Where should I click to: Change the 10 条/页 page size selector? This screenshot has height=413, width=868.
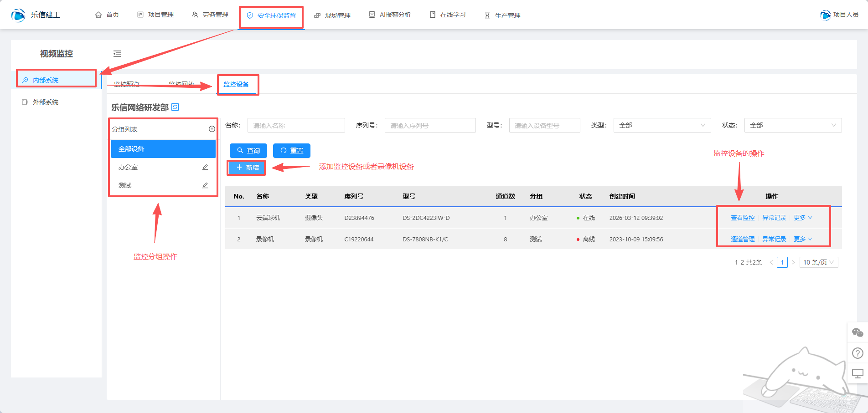[818, 262]
